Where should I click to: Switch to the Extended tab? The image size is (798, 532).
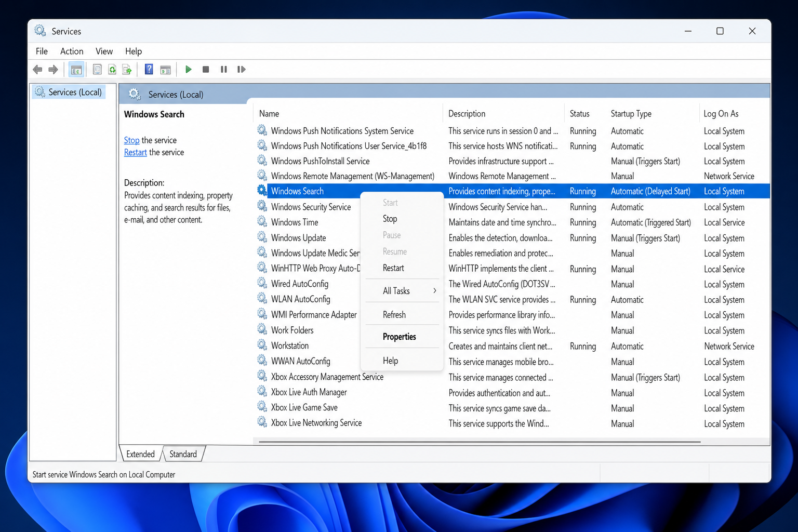click(140, 454)
